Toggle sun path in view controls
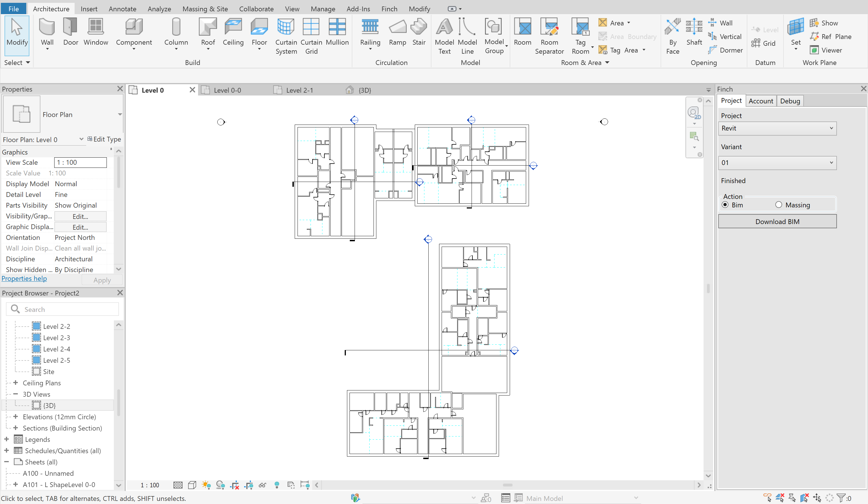Screen dimensions: 868x504 [206, 485]
